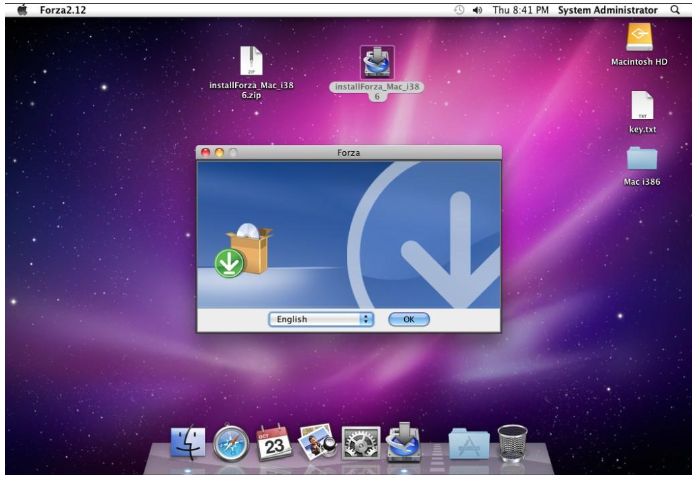Screen dimensions: 695x477
Task: Click the installer box graphic with green arrow
Action: (244, 250)
